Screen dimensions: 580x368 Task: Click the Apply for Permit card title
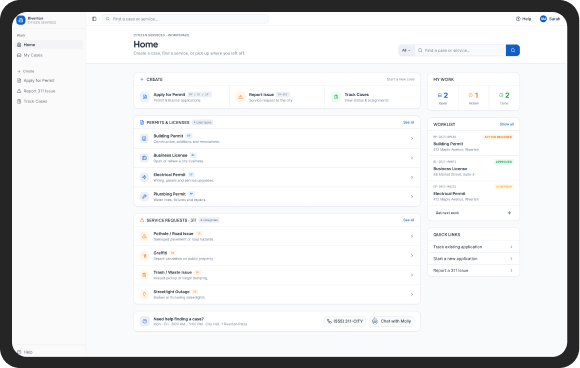coord(169,95)
